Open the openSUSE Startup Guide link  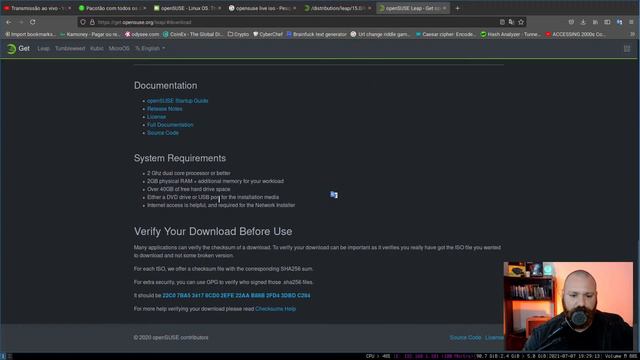click(178, 101)
